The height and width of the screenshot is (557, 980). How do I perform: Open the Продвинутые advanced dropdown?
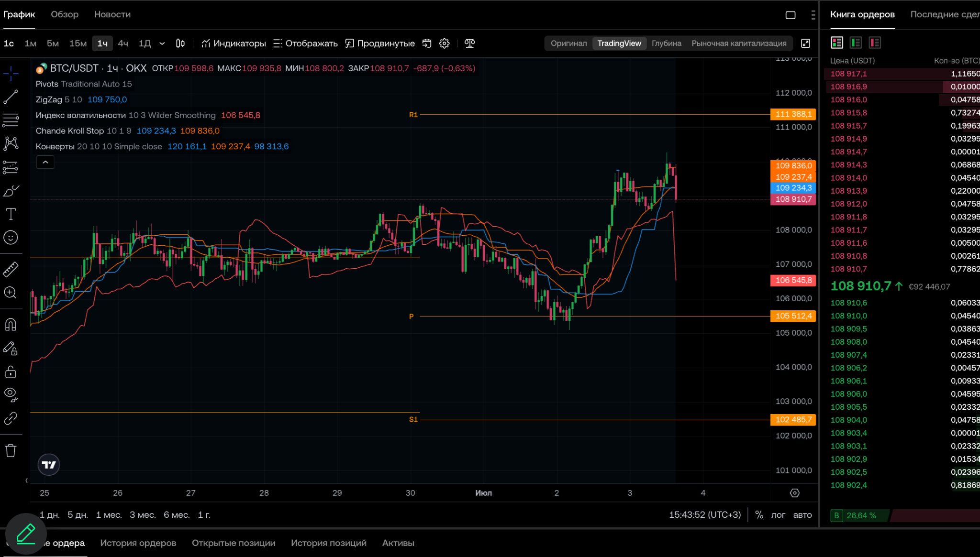click(380, 44)
